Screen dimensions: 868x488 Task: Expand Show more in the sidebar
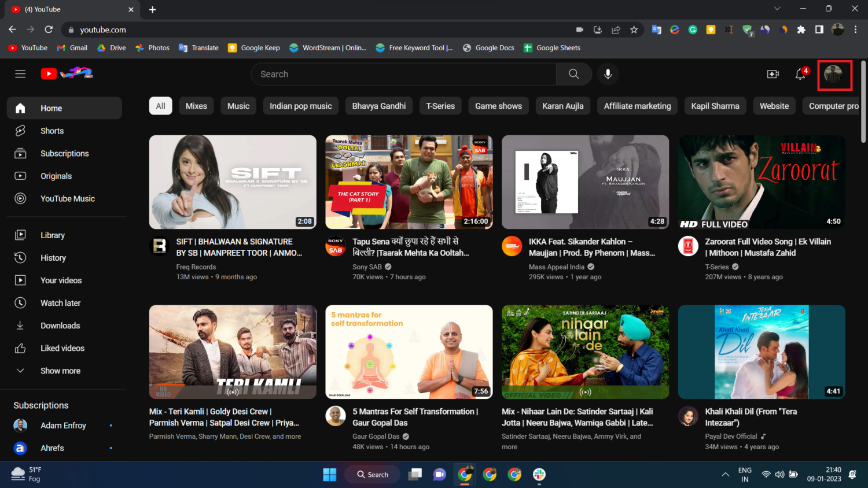point(60,371)
